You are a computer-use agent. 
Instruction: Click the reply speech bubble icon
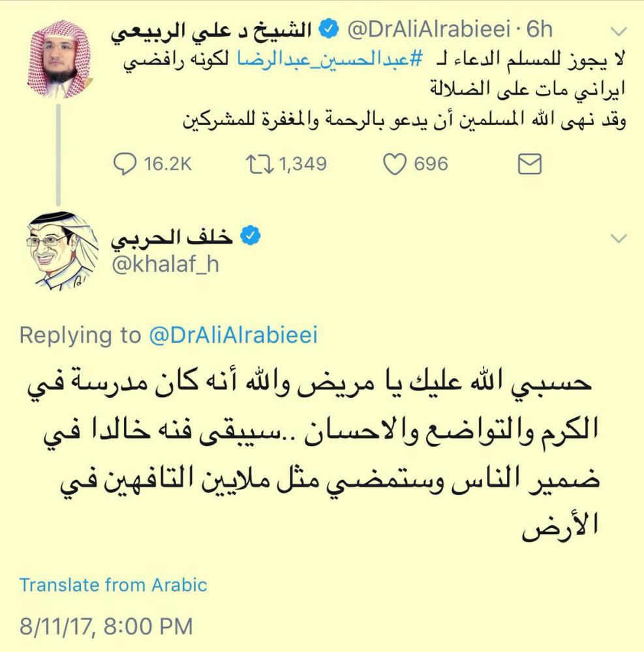[x=124, y=164]
